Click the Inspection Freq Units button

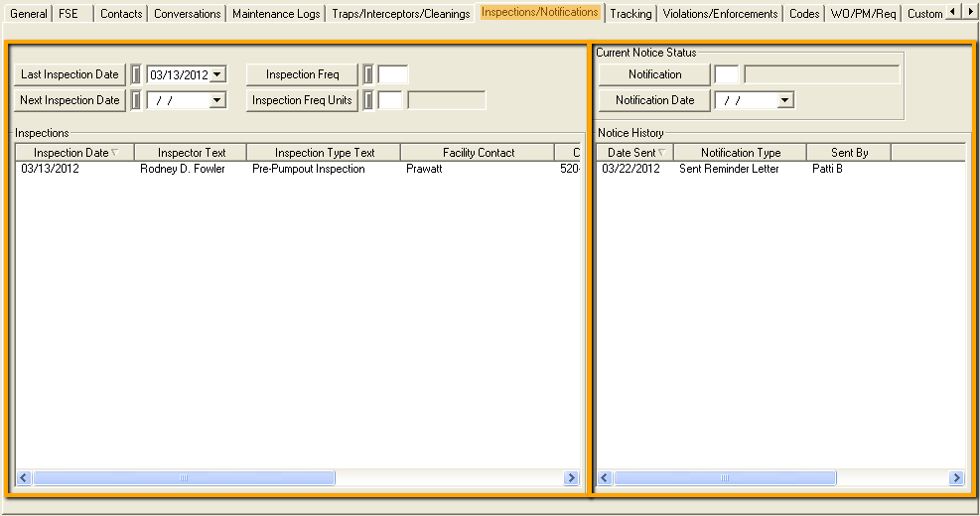303,100
